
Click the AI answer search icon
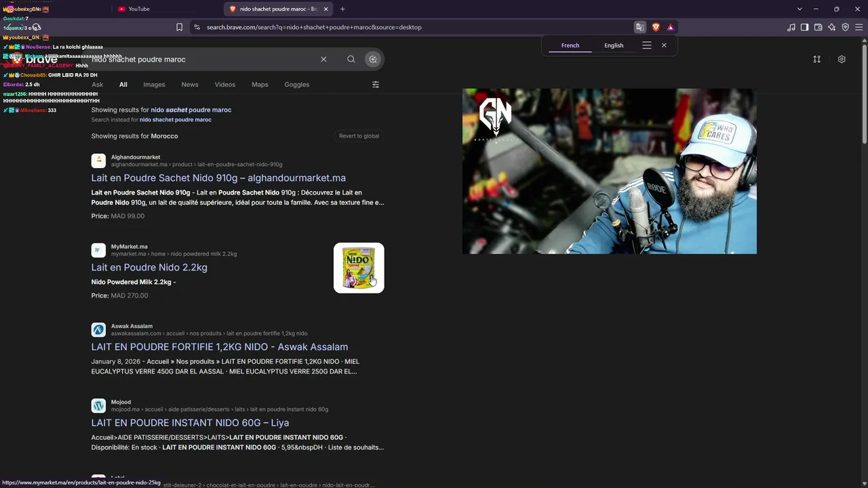pos(373,60)
